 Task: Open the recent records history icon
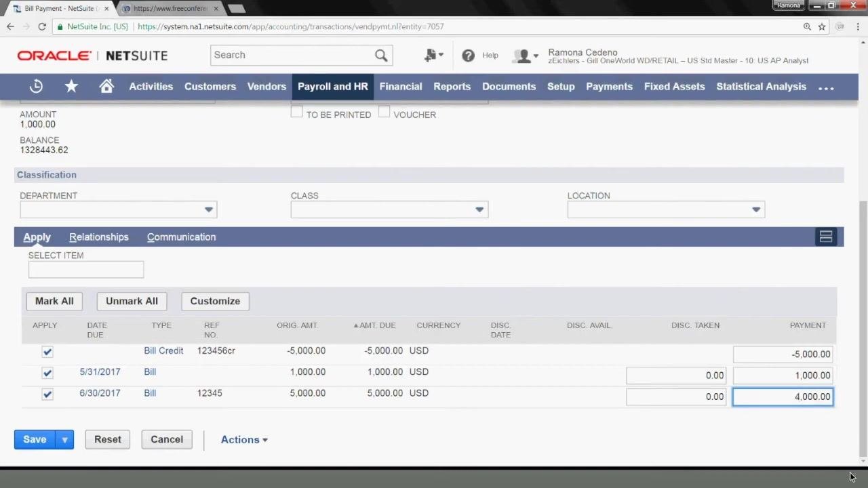[x=36, y=87]
